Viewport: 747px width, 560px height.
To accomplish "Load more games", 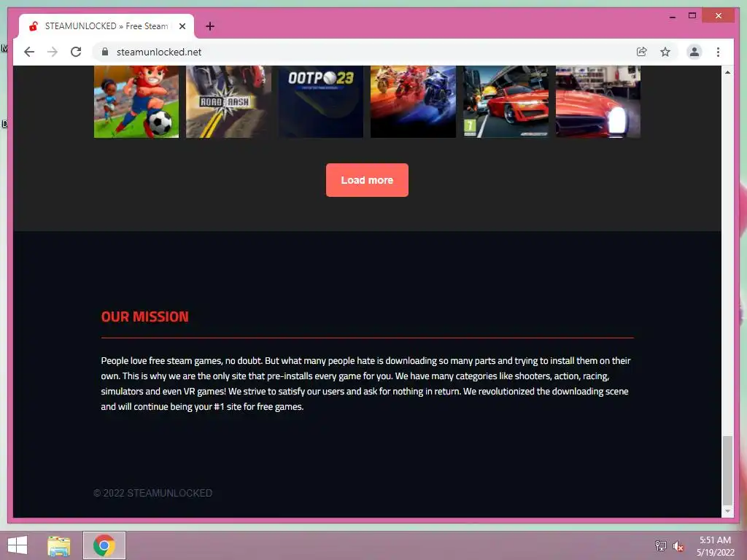I will click(x=367, y=180).
